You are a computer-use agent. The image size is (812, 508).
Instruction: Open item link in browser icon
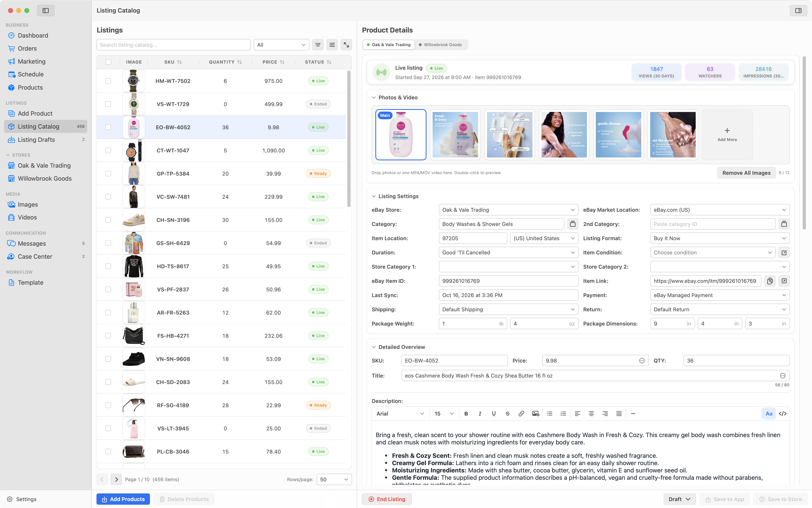tap(784, 281)
